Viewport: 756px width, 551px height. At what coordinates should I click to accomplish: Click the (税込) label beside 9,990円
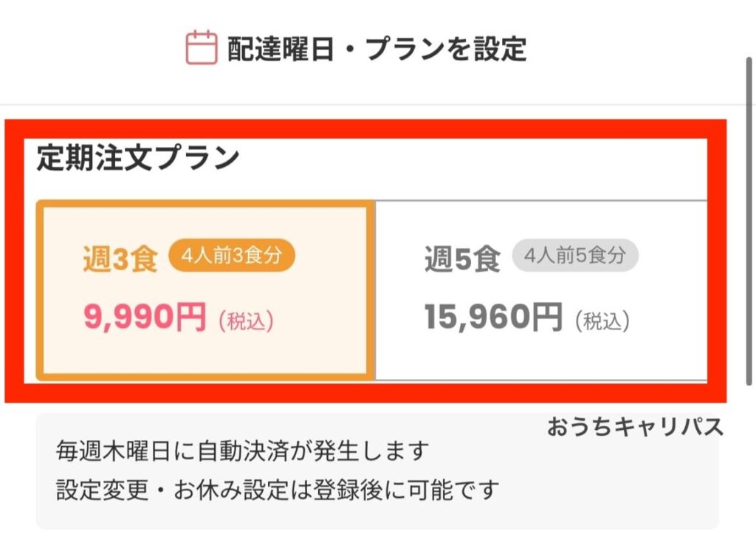click(246, 321)
